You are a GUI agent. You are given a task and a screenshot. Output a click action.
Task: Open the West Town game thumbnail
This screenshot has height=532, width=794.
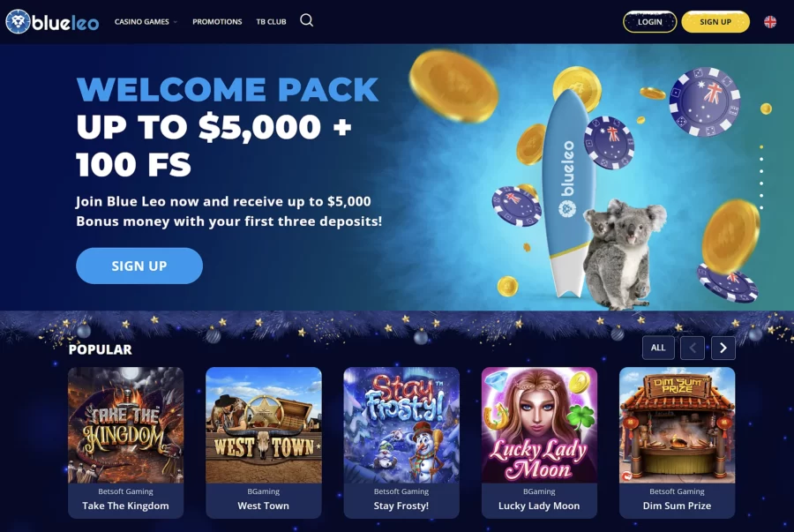point(263,425)
